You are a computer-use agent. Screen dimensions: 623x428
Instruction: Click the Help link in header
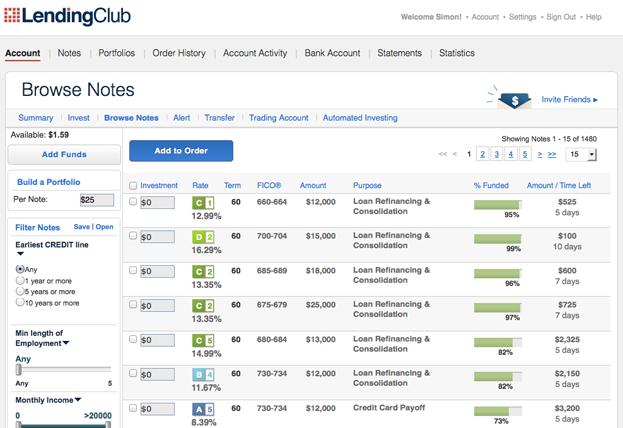594,17
